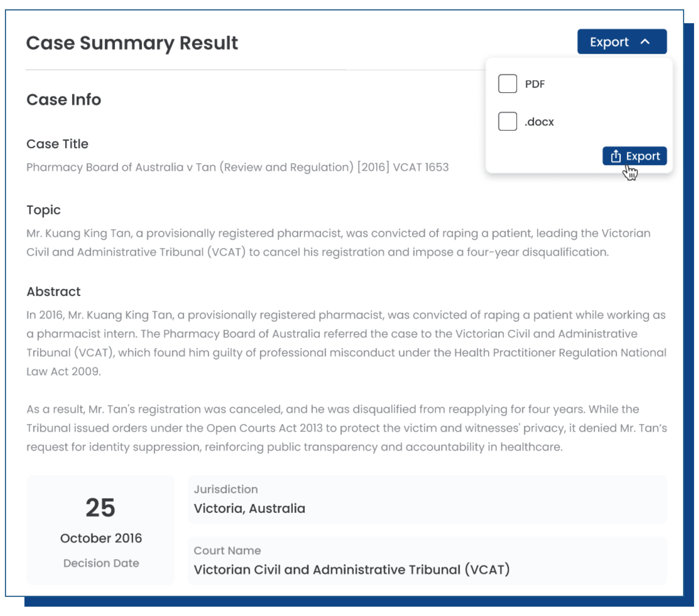Click the 'Jurisdiction' label

226,490
